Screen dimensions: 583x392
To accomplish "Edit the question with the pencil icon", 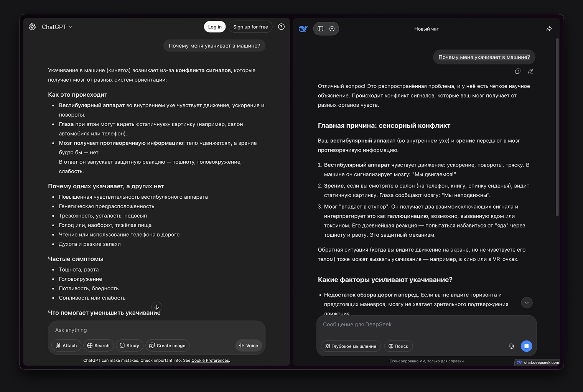I will point(530,71).
